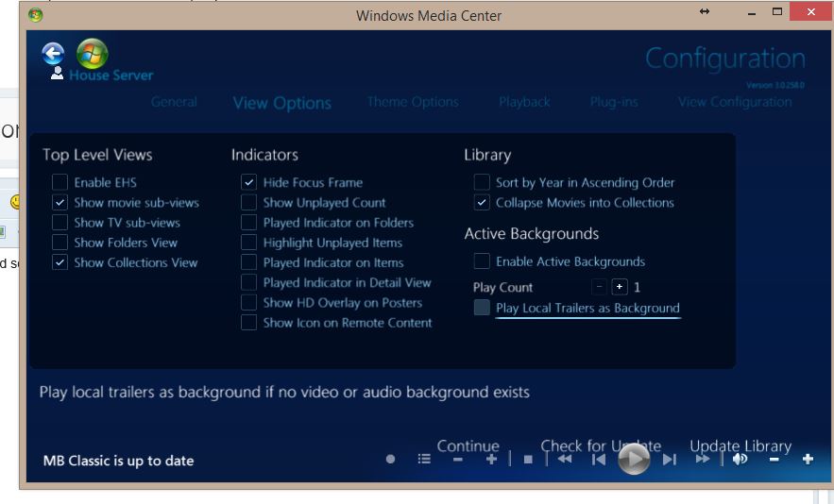Check Enable Active Backgrounds
834x504 pixels.
(482, 261)
